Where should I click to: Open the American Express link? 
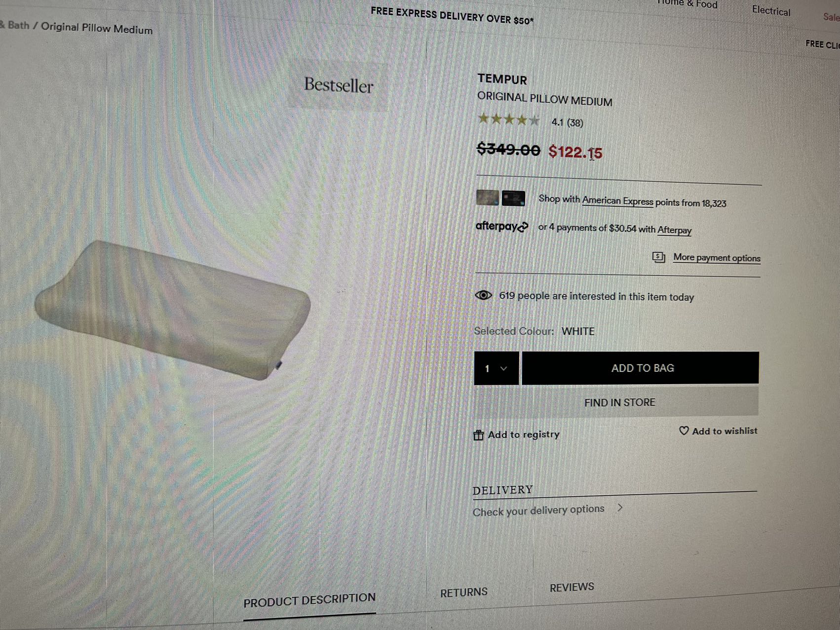coord(617,201)
